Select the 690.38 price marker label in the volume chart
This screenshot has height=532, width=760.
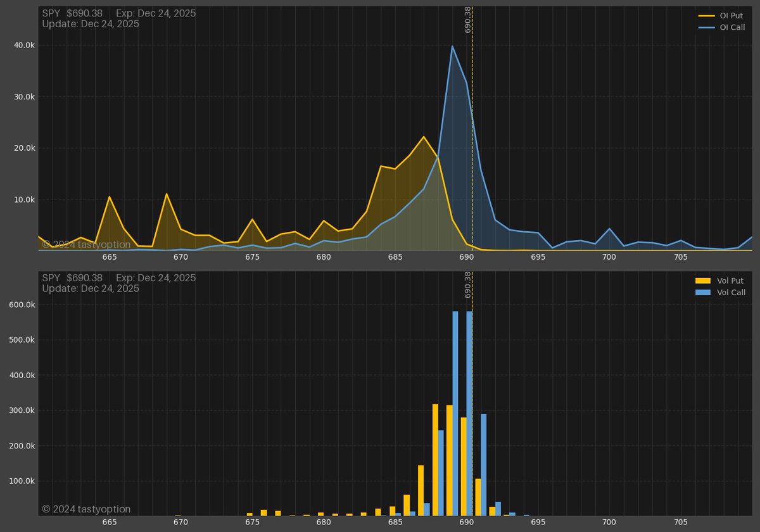click(x=468, y=285)
